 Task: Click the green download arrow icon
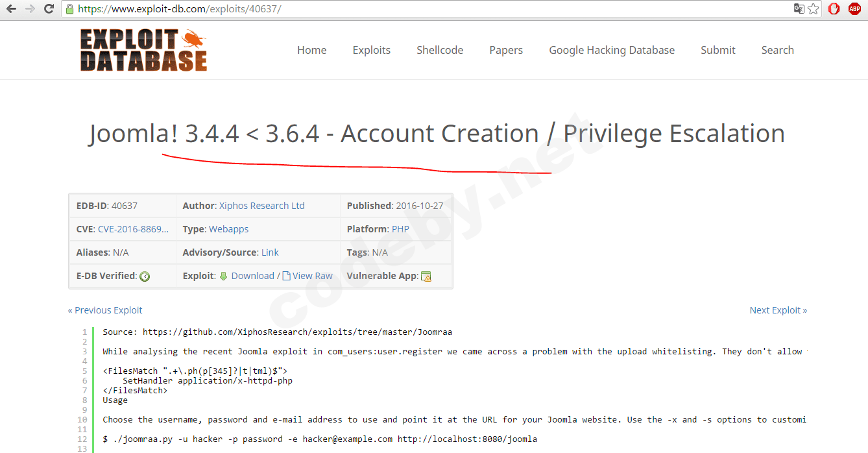click(x=223, y=276)
